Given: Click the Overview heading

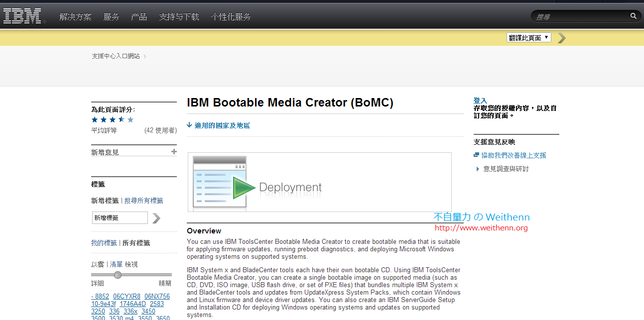Looking at the screenshot, I should (x=204, y=231).
